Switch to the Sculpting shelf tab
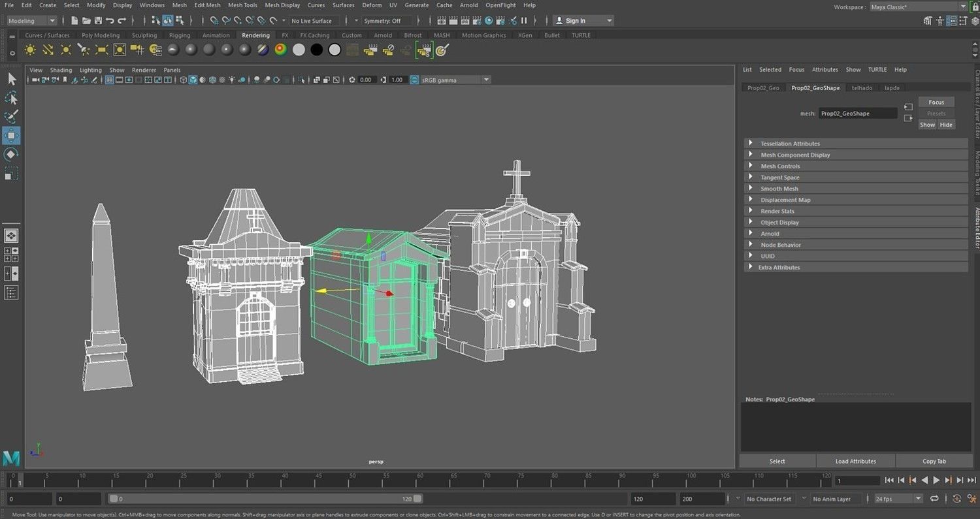The image size is (980, 519). coord(144,35)
